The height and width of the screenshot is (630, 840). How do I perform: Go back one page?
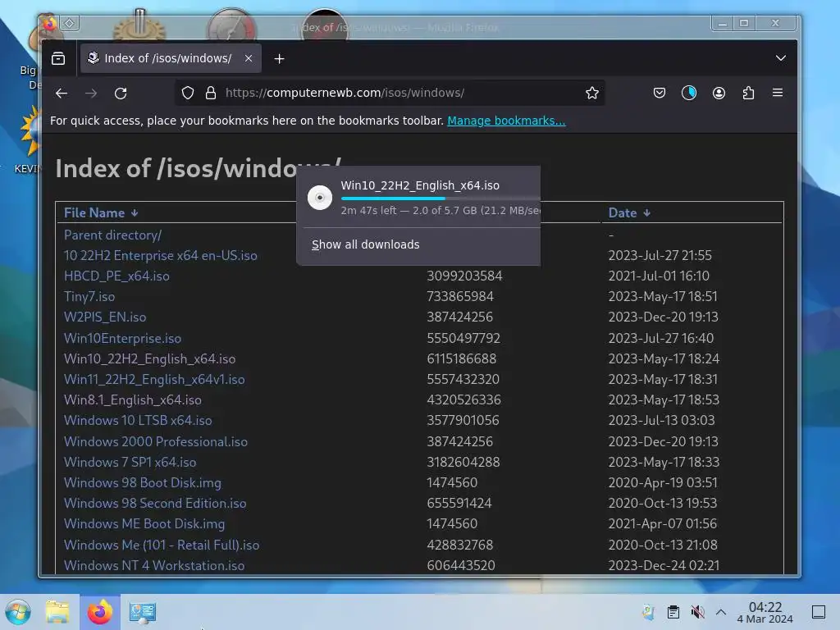62,94
